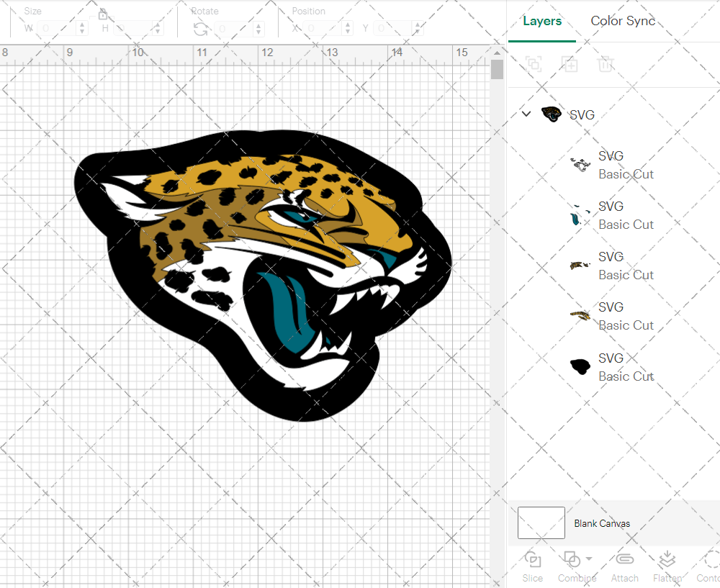Click the Rotate circular arrows icon
720x588 pixels.
(x=200, y=30)
